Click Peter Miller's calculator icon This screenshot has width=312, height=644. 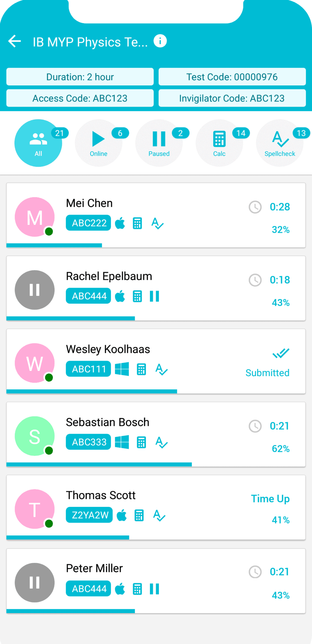click(137, 589)
